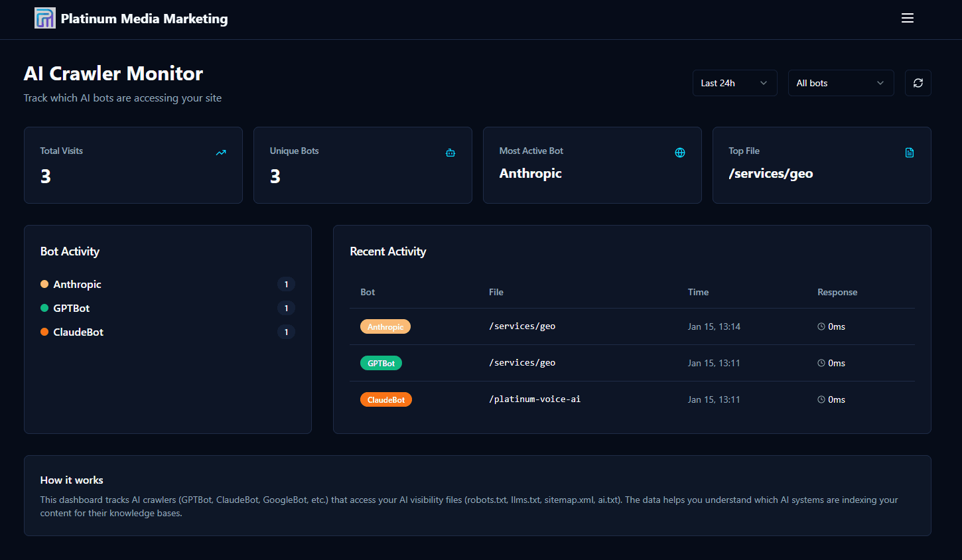Viewport: 962px width, 560px height.
Task: Click the file icon on Top File card
Action: coord(910,152)
